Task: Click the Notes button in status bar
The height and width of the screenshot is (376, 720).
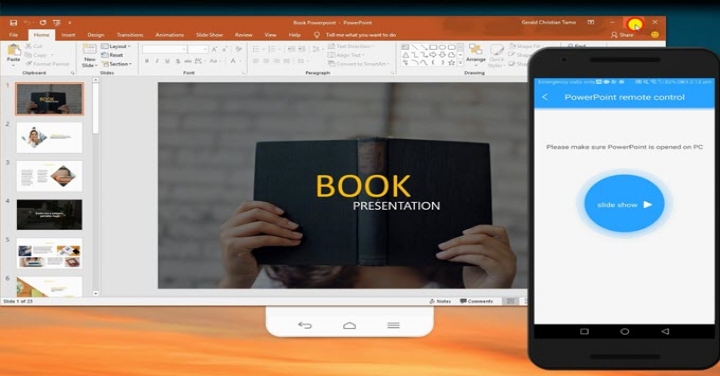Action: 440,301
